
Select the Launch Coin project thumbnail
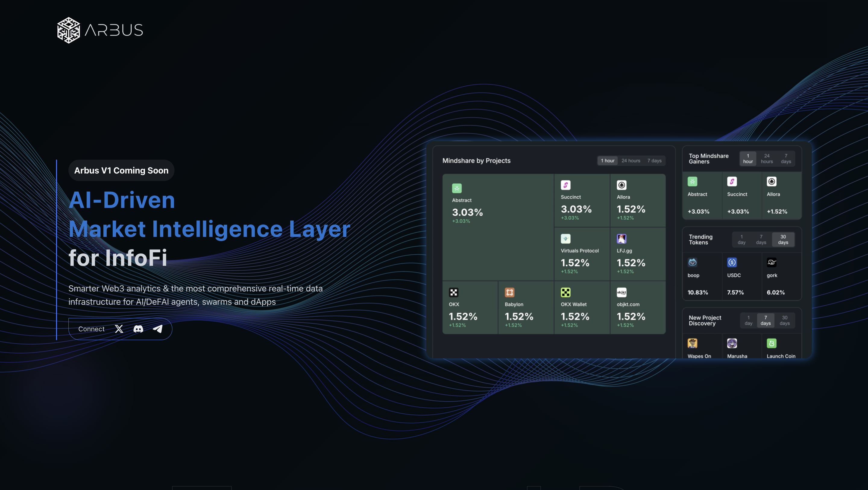pos(772,343)
